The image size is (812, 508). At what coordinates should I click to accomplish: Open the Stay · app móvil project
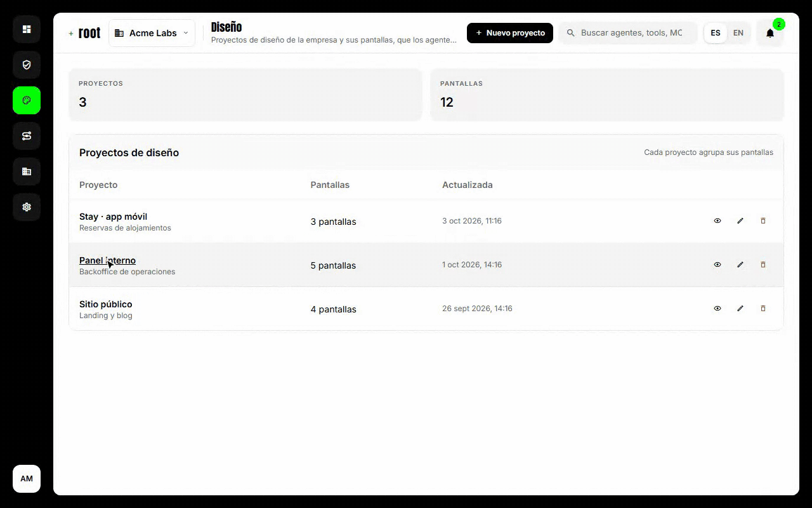click(x=113, y=217)
